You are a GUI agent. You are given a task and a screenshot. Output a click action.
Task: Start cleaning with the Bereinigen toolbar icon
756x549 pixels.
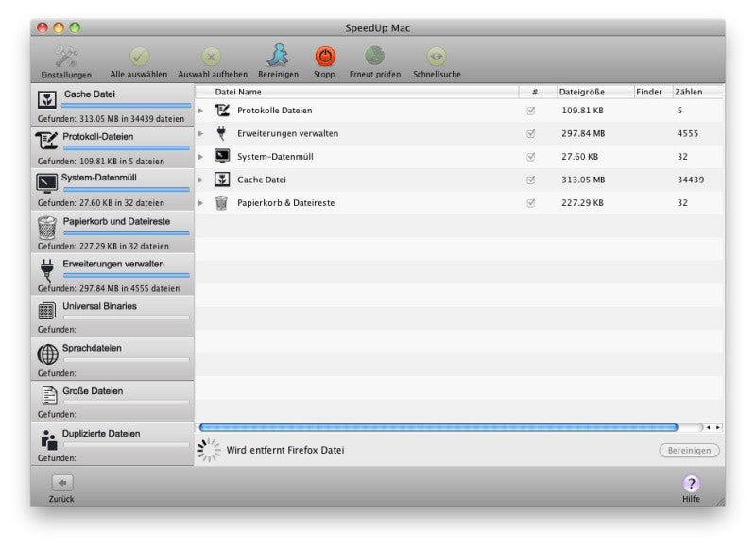pos(278,56)
